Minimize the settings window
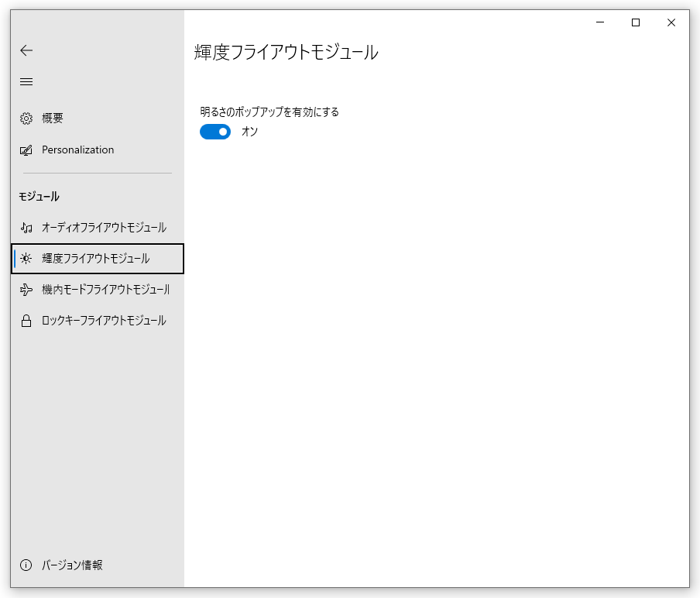Screen dimensions: 700x598 [x=600, y=22]
